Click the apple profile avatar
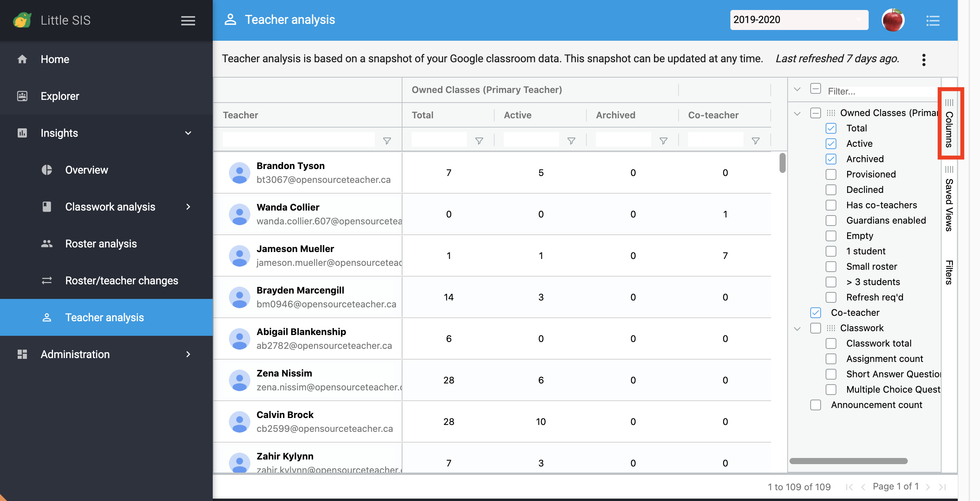Screen dimensions: 980x501 point(893,20)
